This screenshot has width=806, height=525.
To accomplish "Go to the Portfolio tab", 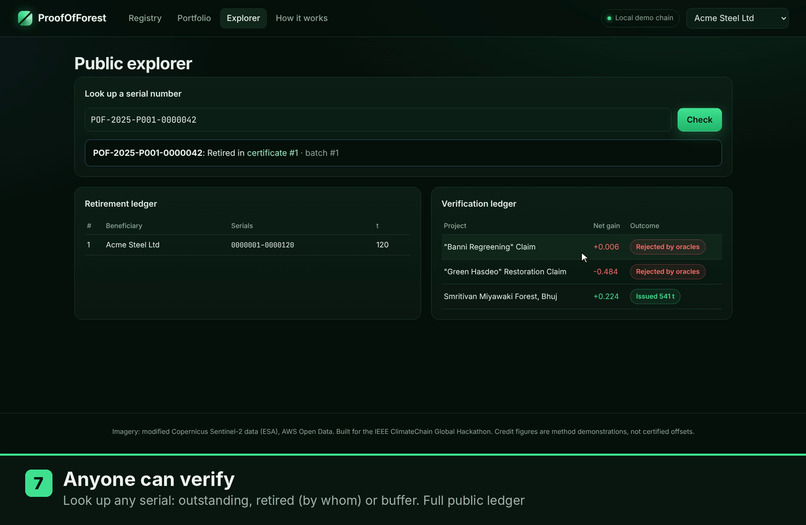I will (194, 18).
